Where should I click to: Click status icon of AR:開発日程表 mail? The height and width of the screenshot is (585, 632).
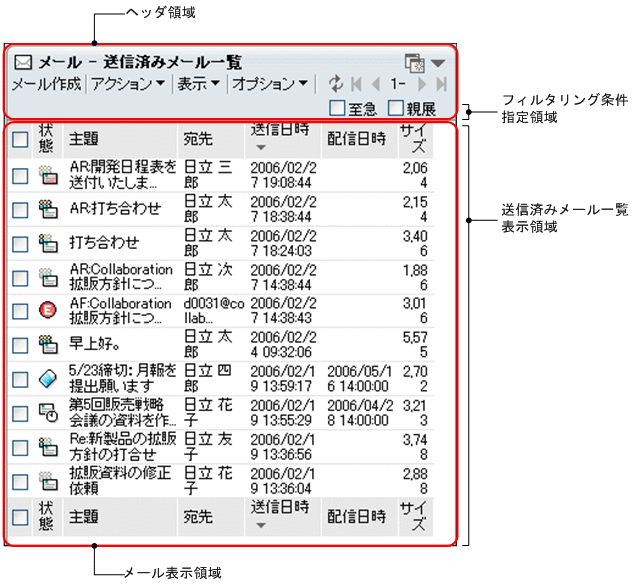pyautogui.click(x=48, y=175)
